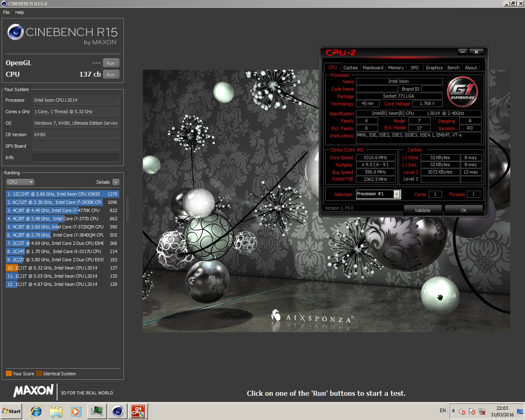Screen dimensions: 525x420
Task: Click the MAXON logo at bottom
Action: coord(33,391)
